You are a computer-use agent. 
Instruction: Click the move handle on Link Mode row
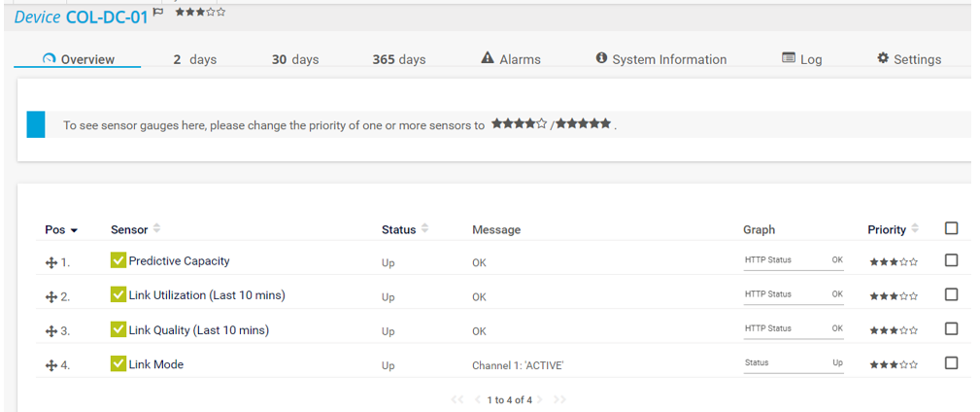(51, 365)
